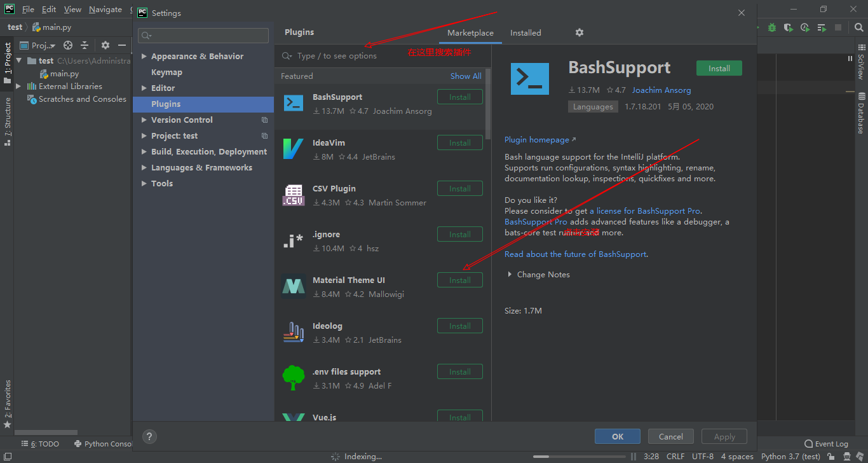Open the Navigate menu
This screenshot has height=463, width=868.
pos(105,10)
